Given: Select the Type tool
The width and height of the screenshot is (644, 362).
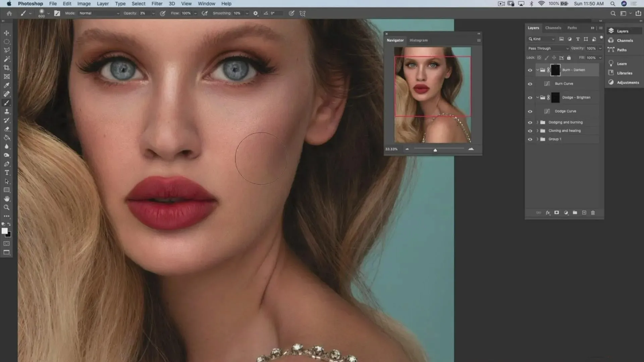Looking at the screenshot, I should pos(6,173).
